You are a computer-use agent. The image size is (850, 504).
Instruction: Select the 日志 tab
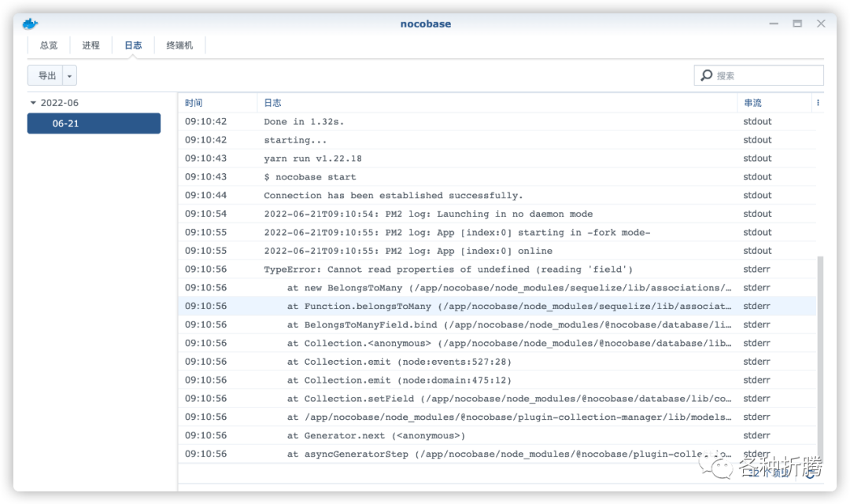[133, 46]
